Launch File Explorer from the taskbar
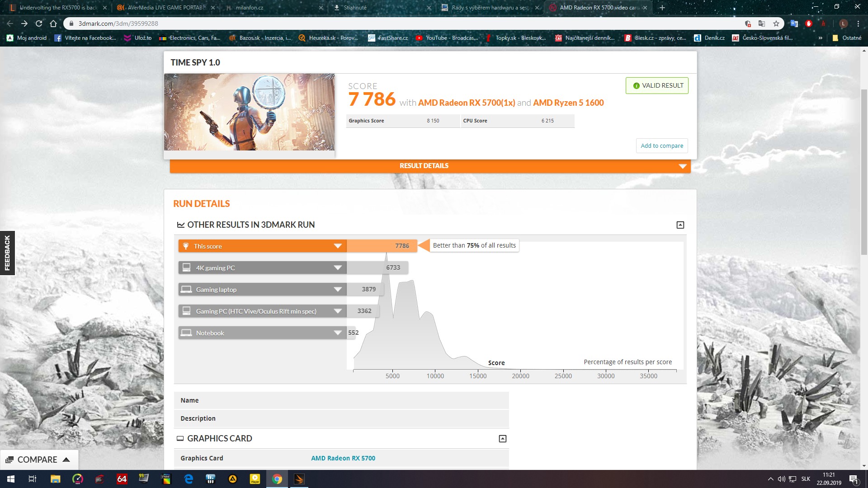Screen dimensions: 868x488 coord(55,479)
